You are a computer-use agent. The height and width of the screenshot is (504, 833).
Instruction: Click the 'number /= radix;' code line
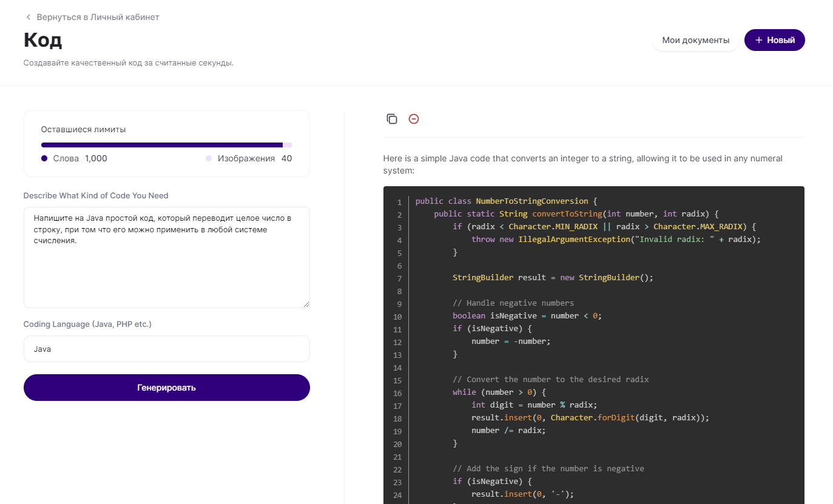click(x=508, y=430)
